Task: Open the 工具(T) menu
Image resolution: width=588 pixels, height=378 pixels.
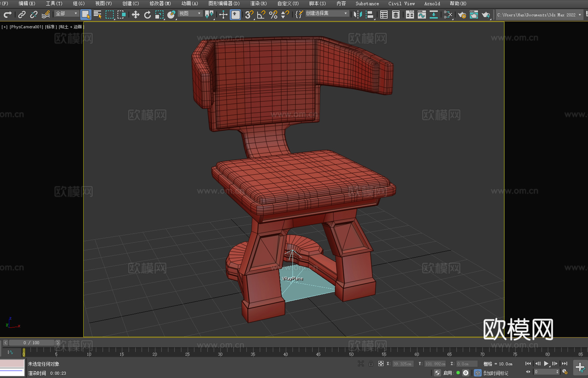Action: pyautogui.click(x=54, y=3)
